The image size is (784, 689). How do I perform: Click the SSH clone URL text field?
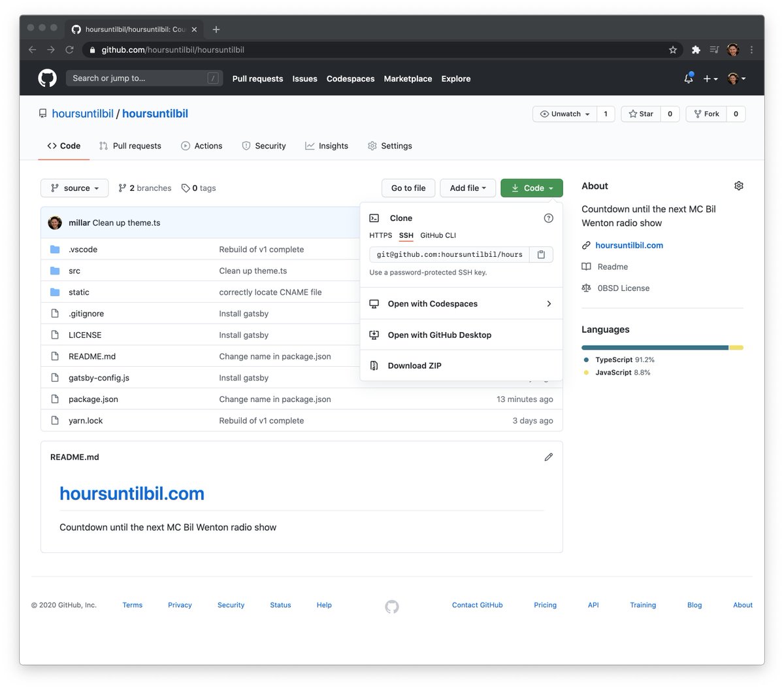click(x=449, y=254)
